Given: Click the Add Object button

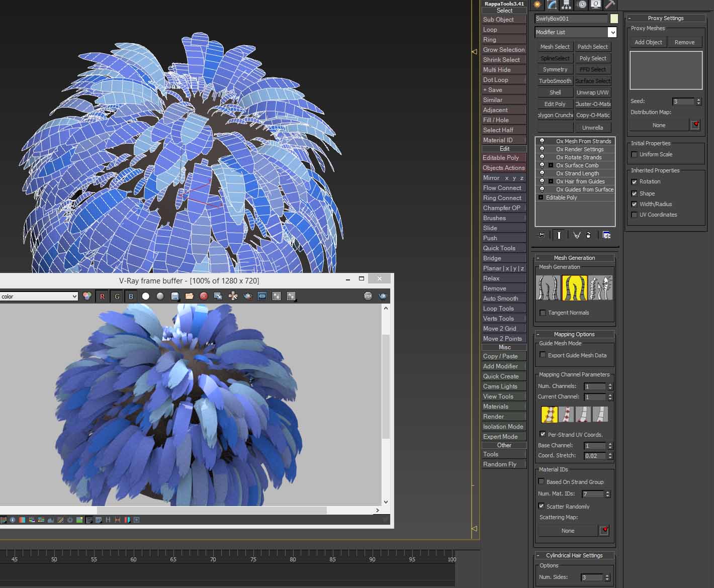Looking at the screenshot, I should (648, 42).
